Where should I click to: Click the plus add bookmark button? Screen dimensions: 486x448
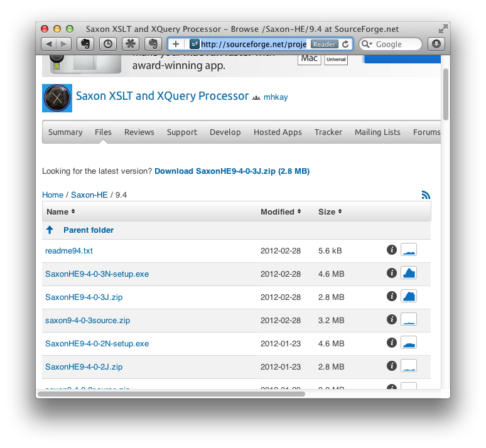point(176,44)
